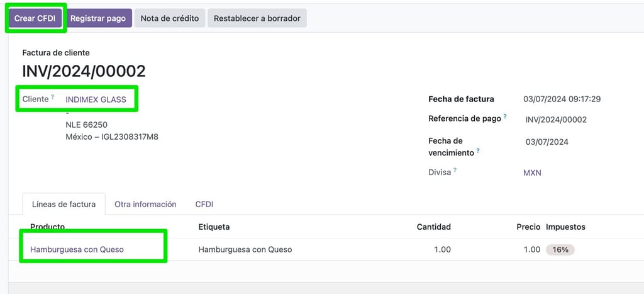Open the INDIMEX GLASS customer link

tap(96, 99)
